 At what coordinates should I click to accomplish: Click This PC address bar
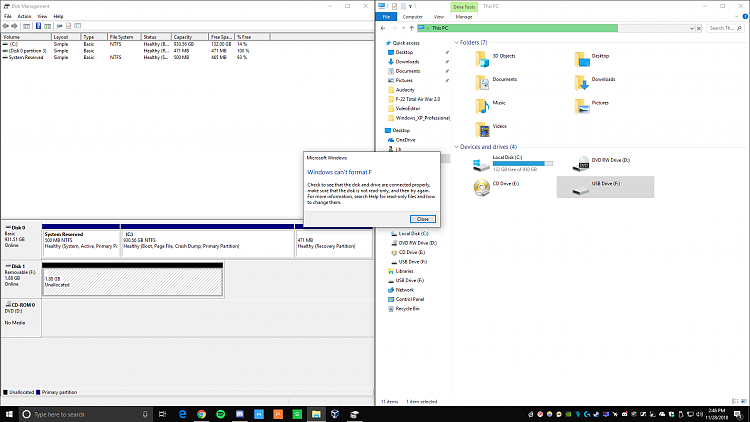(555, 28)
